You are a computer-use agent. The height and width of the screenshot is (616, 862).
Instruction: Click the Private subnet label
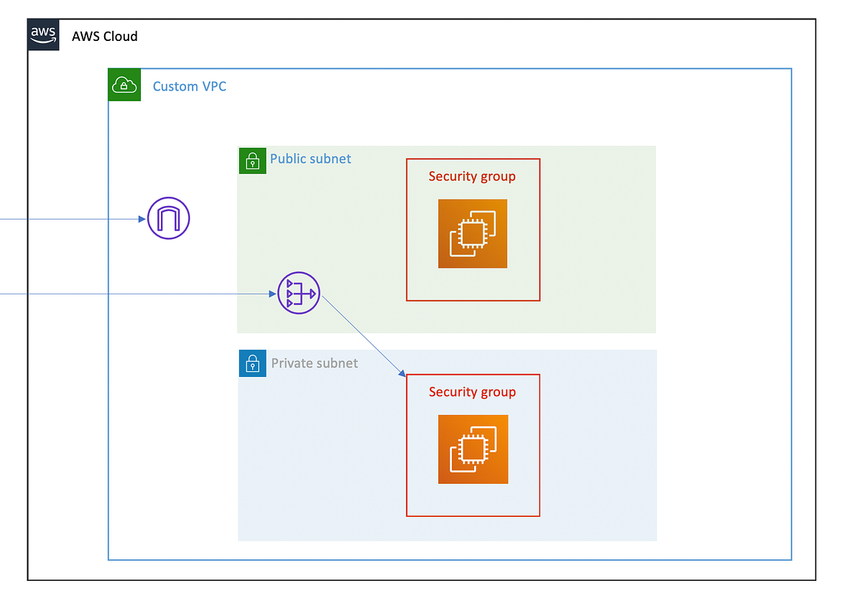[314, 363]
